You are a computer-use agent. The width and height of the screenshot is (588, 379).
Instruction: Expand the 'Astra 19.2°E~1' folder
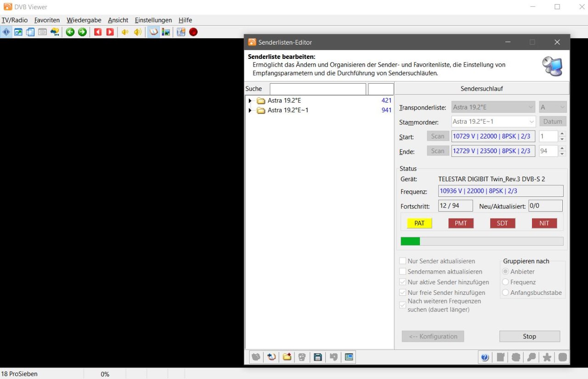click(x=250, y=110)
